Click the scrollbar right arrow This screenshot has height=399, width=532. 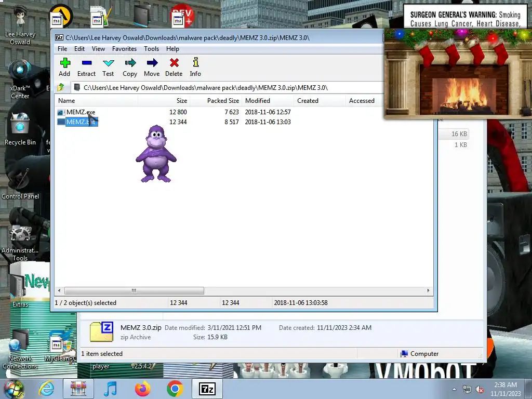tap(428, 291)
